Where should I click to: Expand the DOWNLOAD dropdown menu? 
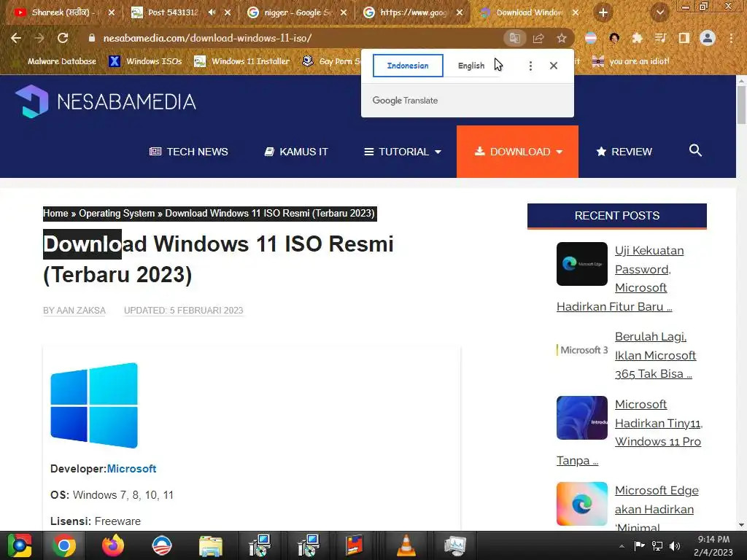click(518, 152)
